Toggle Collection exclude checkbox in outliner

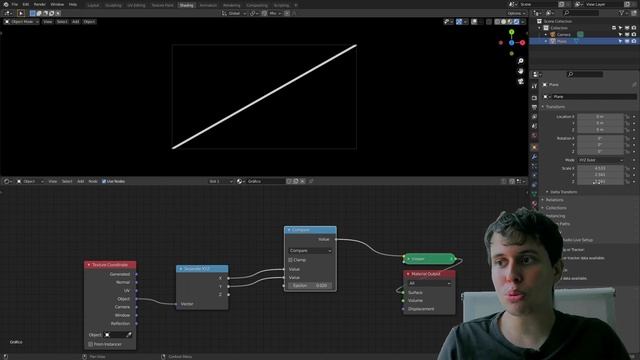pyautogui.click(x=614, y=28)
